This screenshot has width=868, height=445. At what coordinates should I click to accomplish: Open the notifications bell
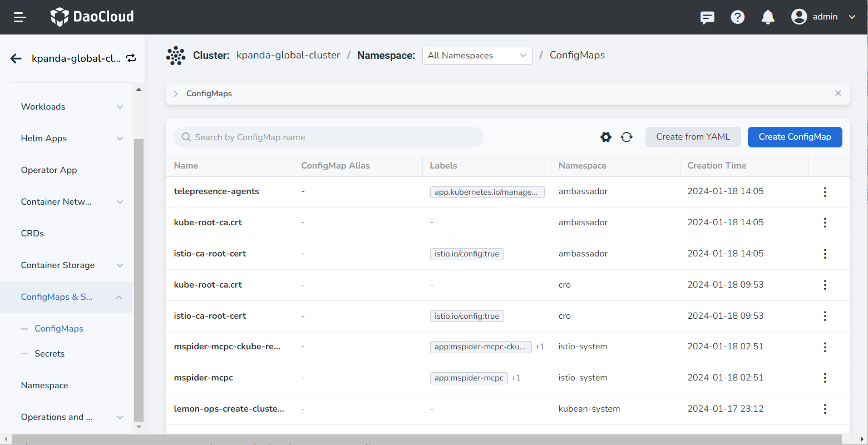768,17
